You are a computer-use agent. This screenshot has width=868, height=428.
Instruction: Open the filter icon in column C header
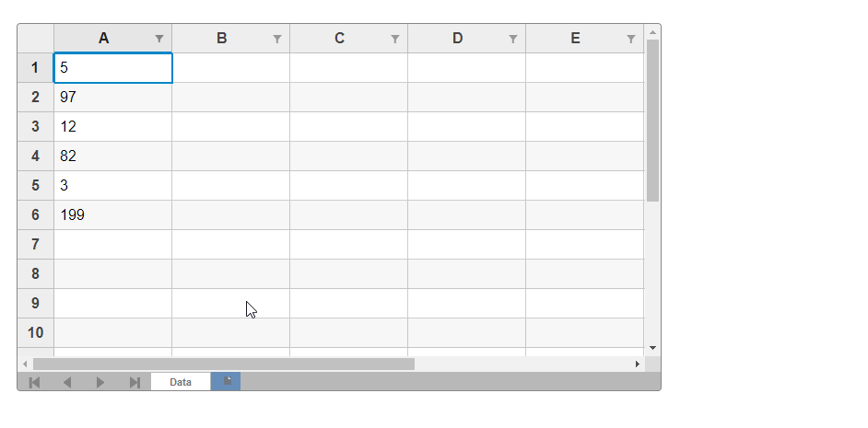(x=395, y=39)
